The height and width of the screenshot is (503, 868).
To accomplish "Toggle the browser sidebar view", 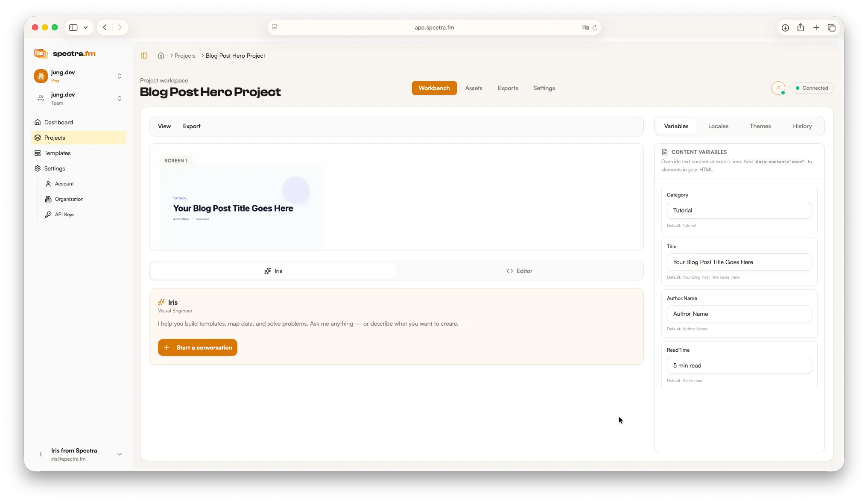I will tap(73, 27).
